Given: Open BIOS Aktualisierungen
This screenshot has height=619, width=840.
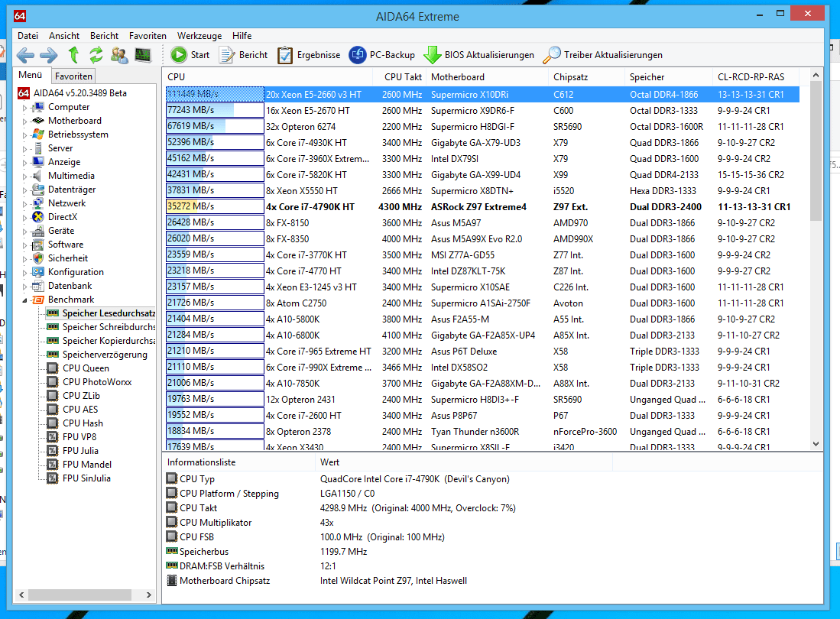Looking at the screenshot, I should click(x=479, y=54).
